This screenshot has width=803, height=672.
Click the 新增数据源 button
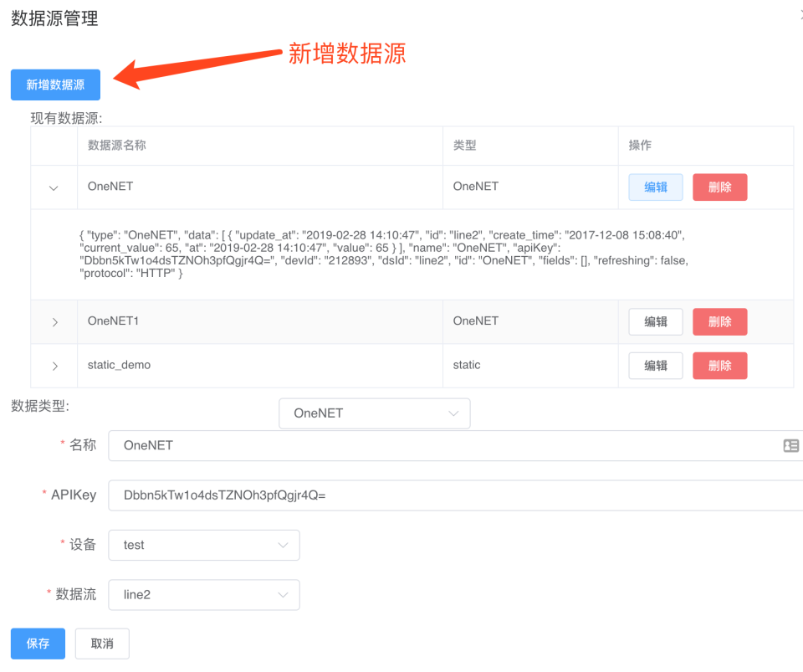pos(55,85)
